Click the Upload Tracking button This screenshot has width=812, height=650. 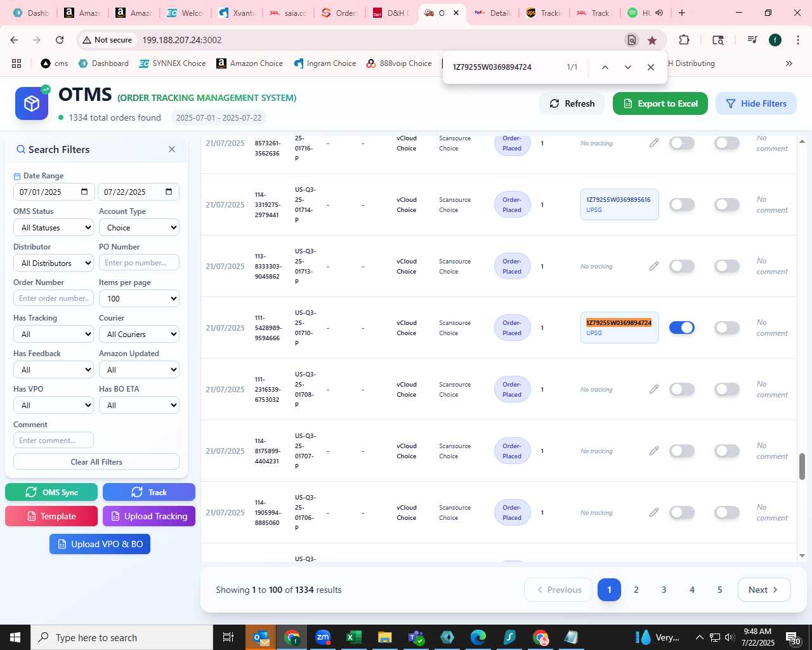[x=149, y=516]
